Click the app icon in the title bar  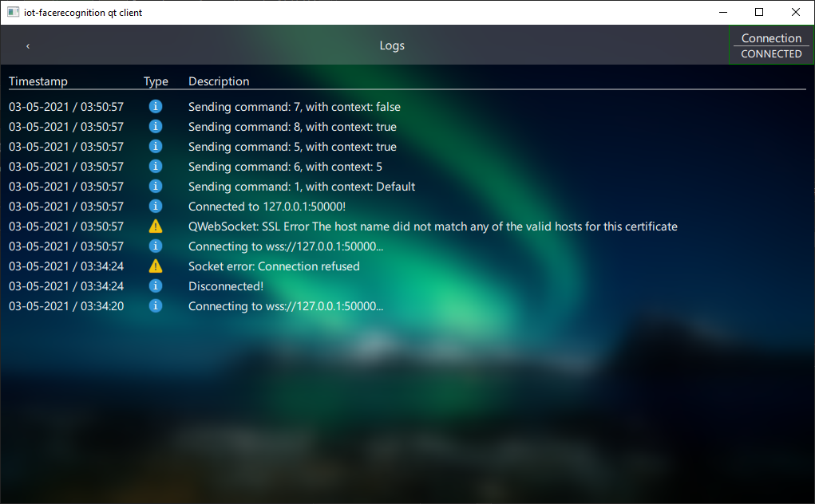coord(13,12)
